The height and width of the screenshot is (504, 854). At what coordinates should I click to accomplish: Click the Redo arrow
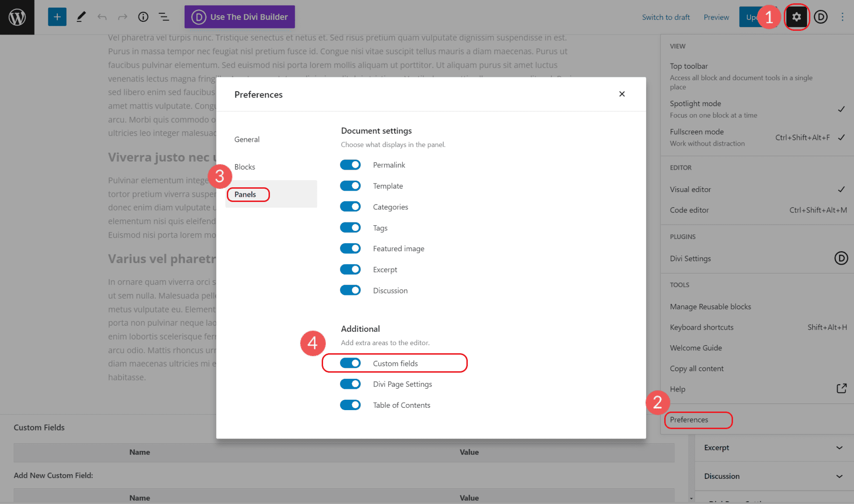123,17
